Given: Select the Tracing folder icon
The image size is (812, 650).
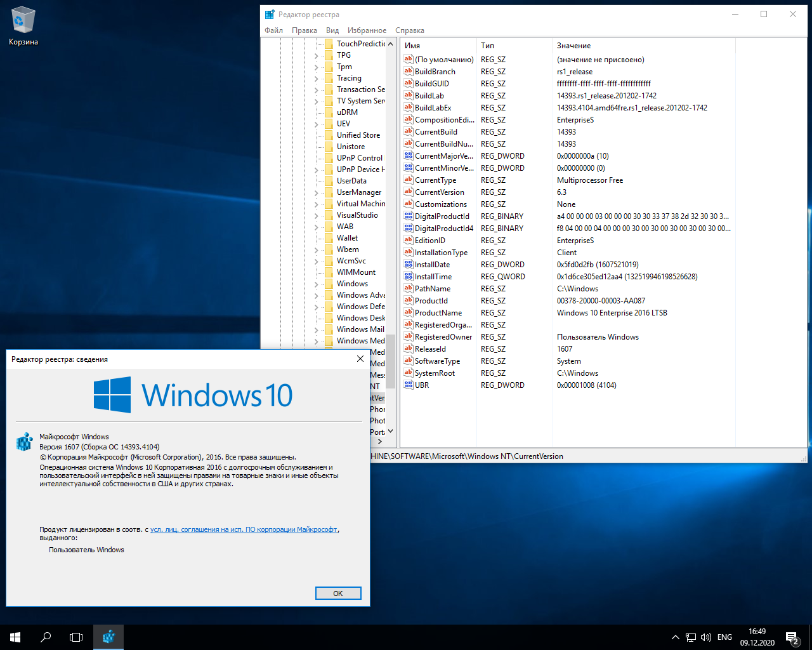Looking at the screenshot, I should click(329, 78).
